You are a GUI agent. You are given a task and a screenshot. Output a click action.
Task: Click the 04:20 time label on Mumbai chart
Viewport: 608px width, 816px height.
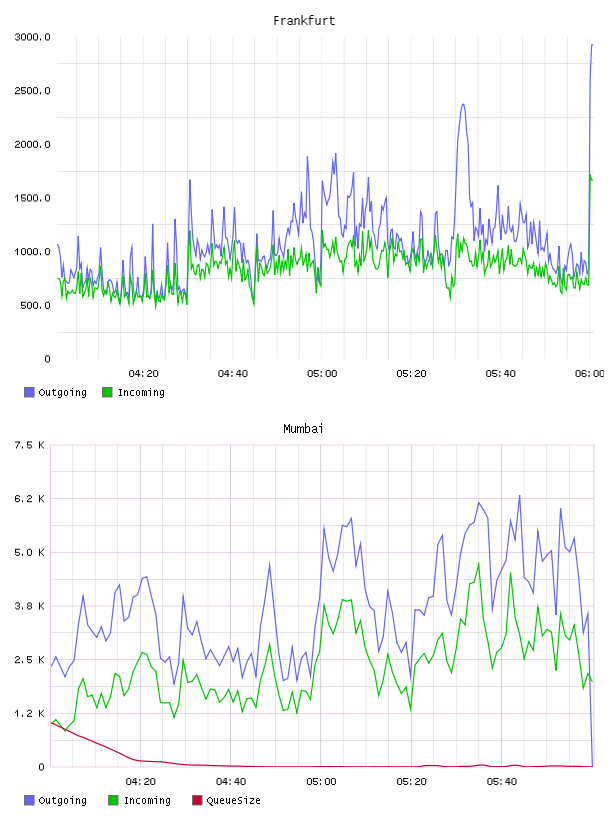pyautogui.click(x=141, y=782)
